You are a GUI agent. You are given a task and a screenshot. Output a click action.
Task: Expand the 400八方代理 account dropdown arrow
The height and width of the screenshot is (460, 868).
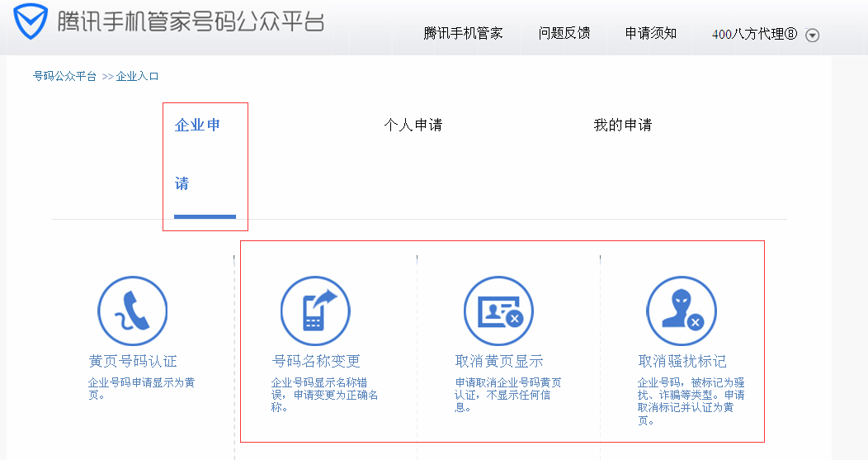(x=812, y=36)
